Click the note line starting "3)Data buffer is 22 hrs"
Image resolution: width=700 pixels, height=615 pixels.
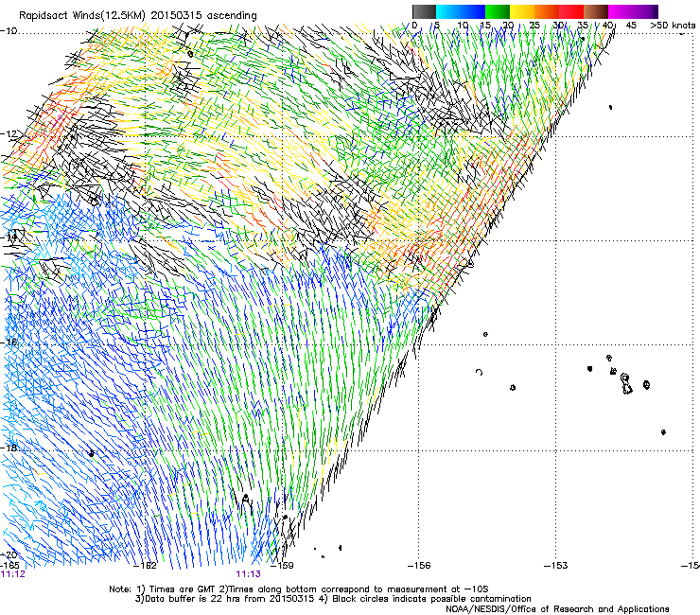click(x=333, y=599)
